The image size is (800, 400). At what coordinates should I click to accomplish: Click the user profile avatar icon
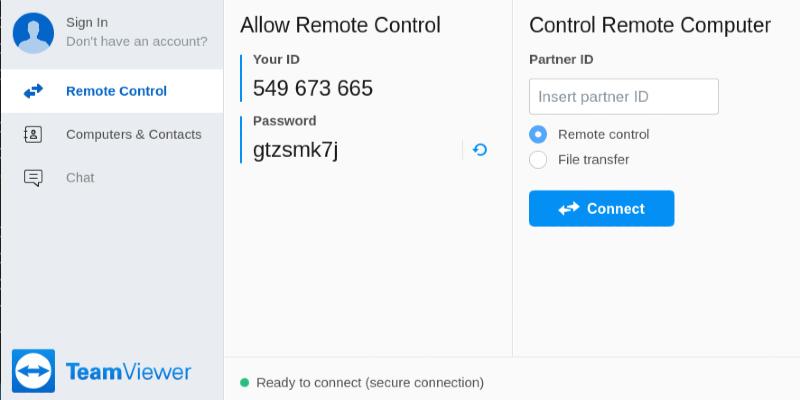[x=33, y=32]
